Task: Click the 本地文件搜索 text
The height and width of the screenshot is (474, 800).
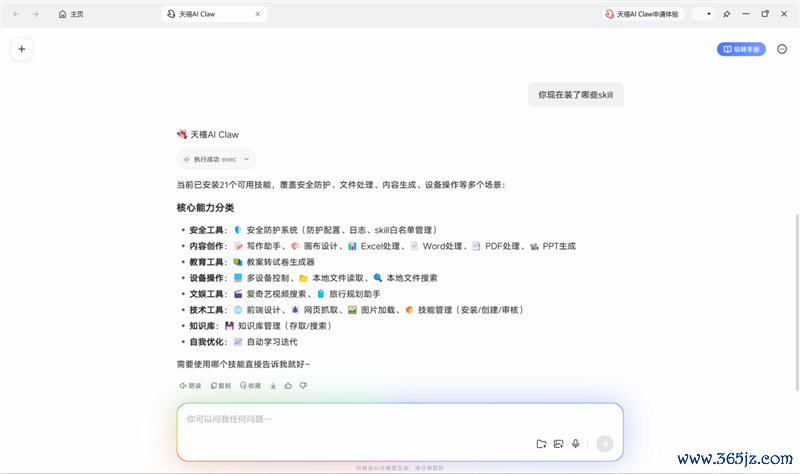Action: pyautogui.click(x=412, y=278)
